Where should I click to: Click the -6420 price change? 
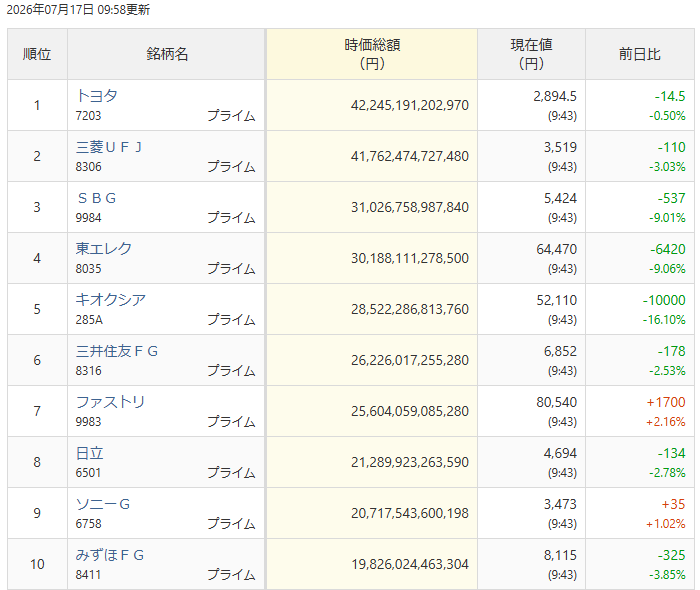[667, 249]
